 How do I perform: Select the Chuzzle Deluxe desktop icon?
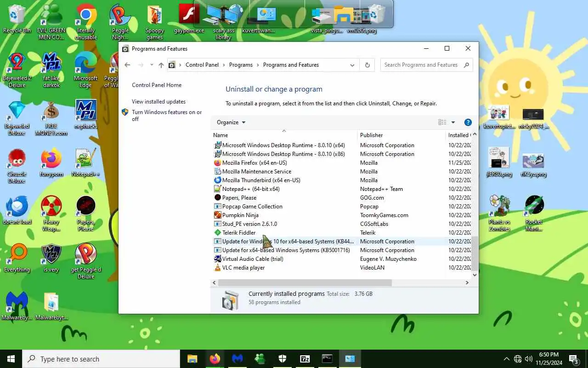tap(17, 166)
